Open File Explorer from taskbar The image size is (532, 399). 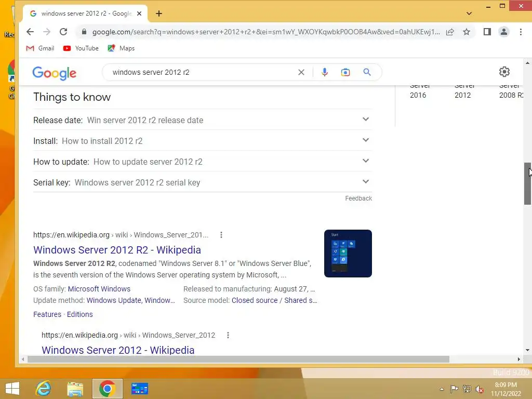(75, 389)
